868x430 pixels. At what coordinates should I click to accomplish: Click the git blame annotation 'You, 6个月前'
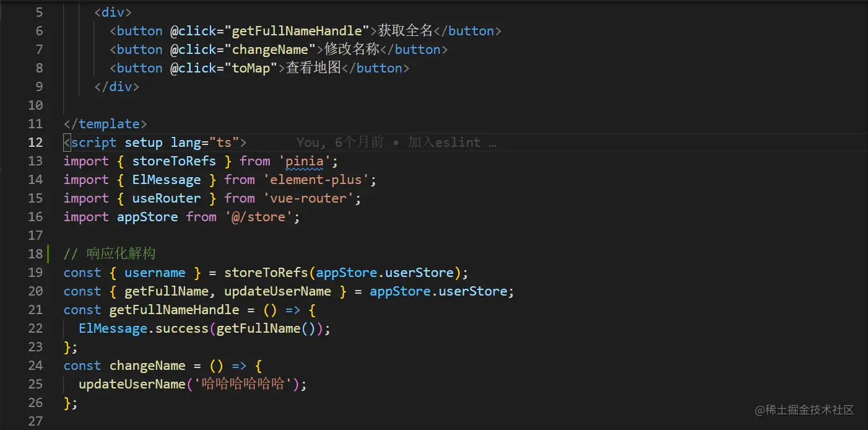click(340, 143)
